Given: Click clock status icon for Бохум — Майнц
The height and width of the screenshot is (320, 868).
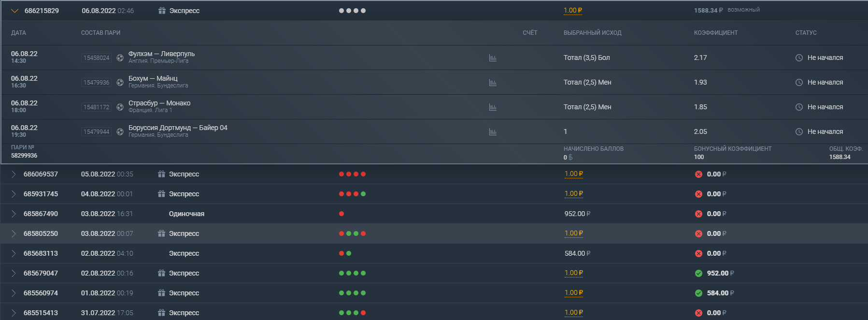Looking at the screenshot, I should (x=799, y=82).
